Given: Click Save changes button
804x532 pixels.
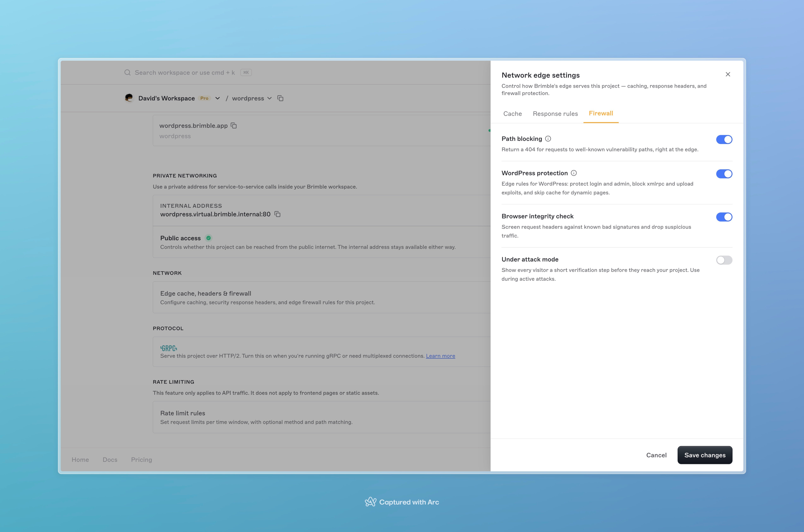Looking at the screenshot, I should pos(705,455).
